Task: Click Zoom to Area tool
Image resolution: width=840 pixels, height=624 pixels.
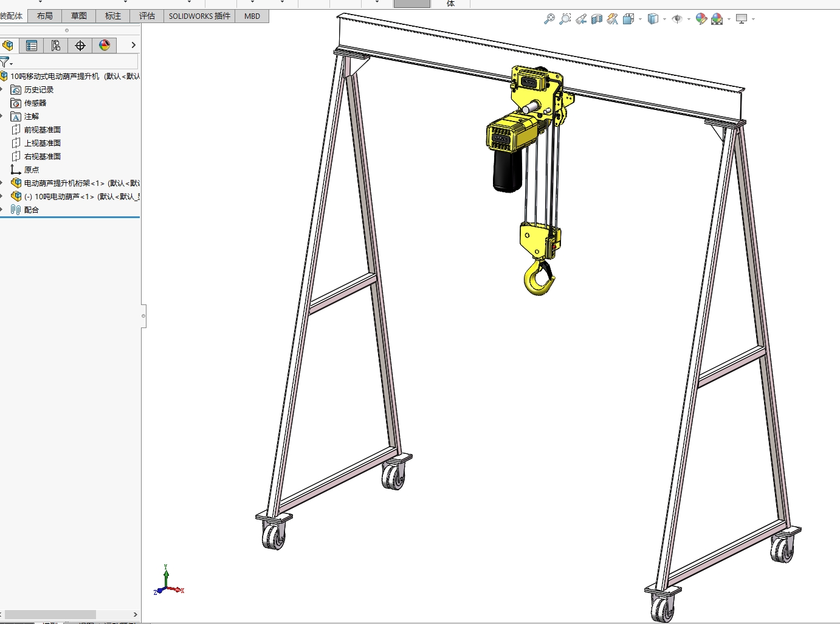Action: (x=565, y=19)
